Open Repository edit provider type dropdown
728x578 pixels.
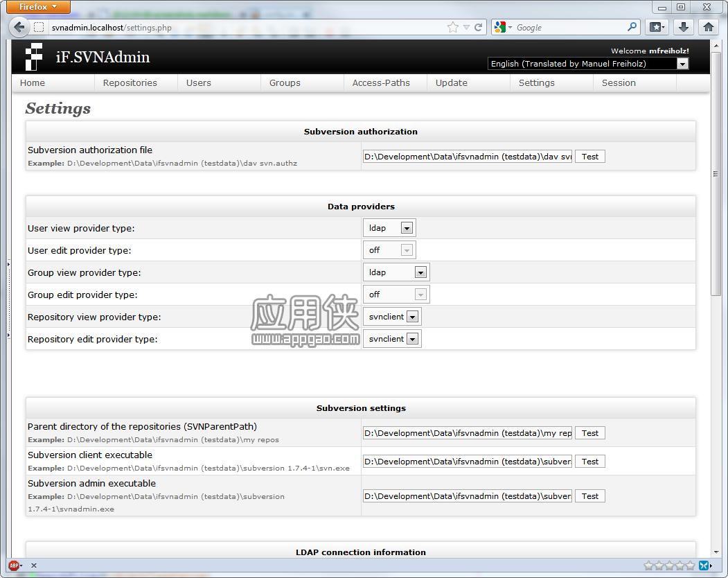click(x=392, y=339)
